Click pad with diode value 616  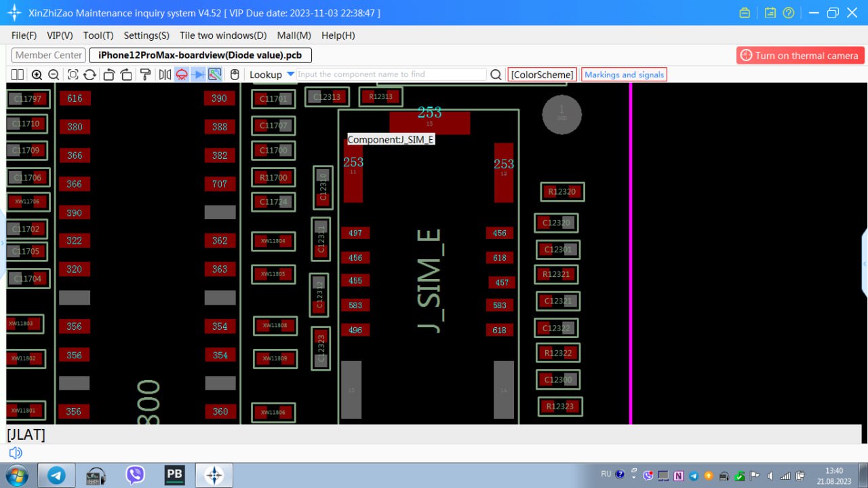click(75, 98)
